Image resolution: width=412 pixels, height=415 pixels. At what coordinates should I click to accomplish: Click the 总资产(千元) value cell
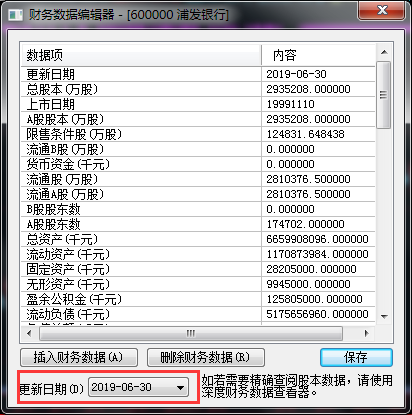pos(318,239)
